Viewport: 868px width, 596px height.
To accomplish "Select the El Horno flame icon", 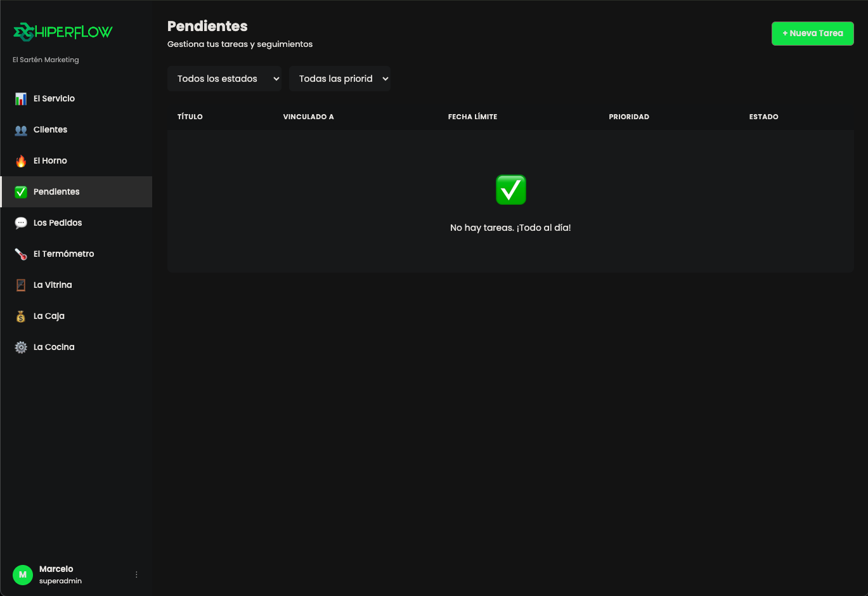I will (x=21, y=161).
